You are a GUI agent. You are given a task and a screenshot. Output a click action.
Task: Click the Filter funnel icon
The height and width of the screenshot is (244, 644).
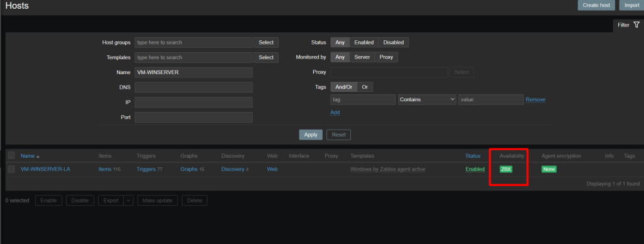636,25
